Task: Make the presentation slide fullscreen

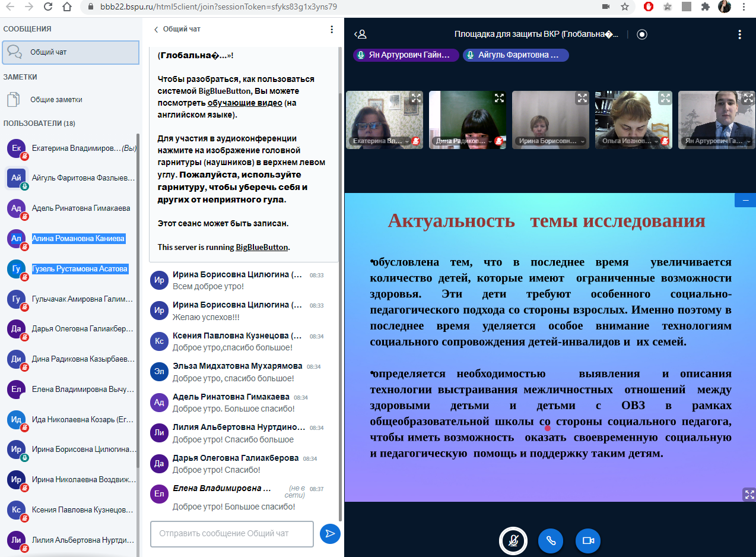Action: tap(748, 494)
